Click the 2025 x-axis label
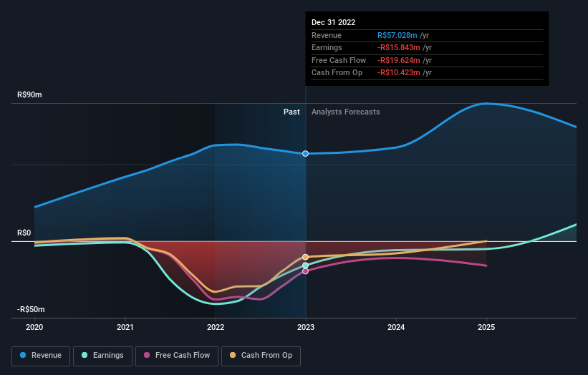Image resolution: width=588 pixels, height=375 pixels. tap(486, 327)
